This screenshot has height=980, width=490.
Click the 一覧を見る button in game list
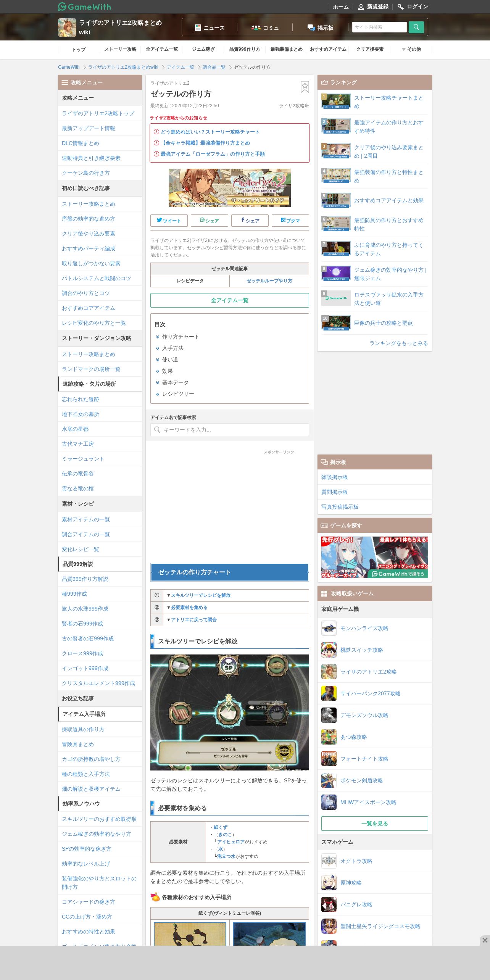click(375, 824)
